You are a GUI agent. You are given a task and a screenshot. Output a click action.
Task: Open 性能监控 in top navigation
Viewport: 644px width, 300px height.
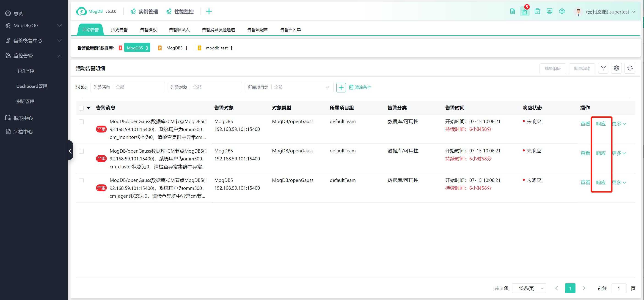pyautogui.click(x=180, y=11)
